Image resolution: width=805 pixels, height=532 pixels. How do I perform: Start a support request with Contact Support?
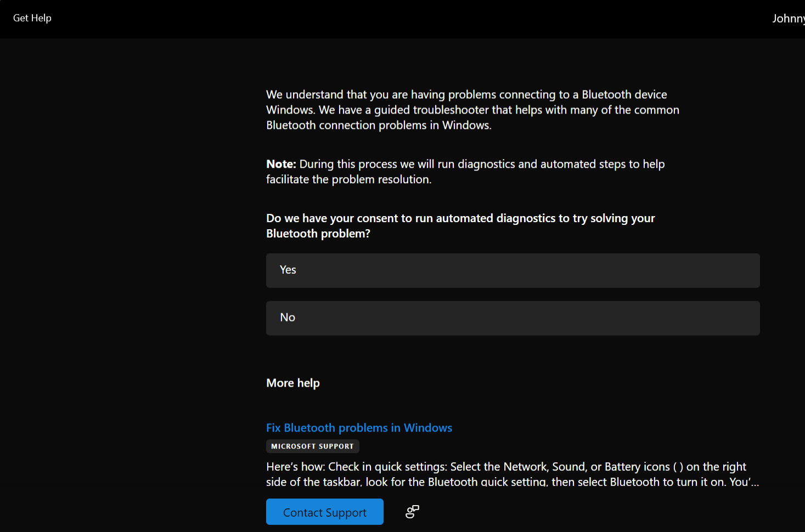pyautogui.click(x=324, y=511)
